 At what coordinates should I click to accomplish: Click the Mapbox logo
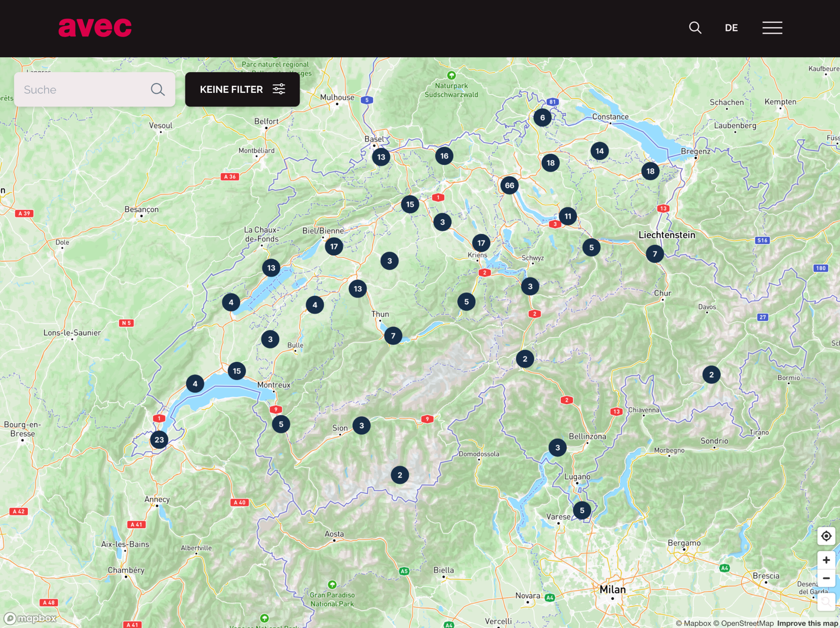click(30, 618)
